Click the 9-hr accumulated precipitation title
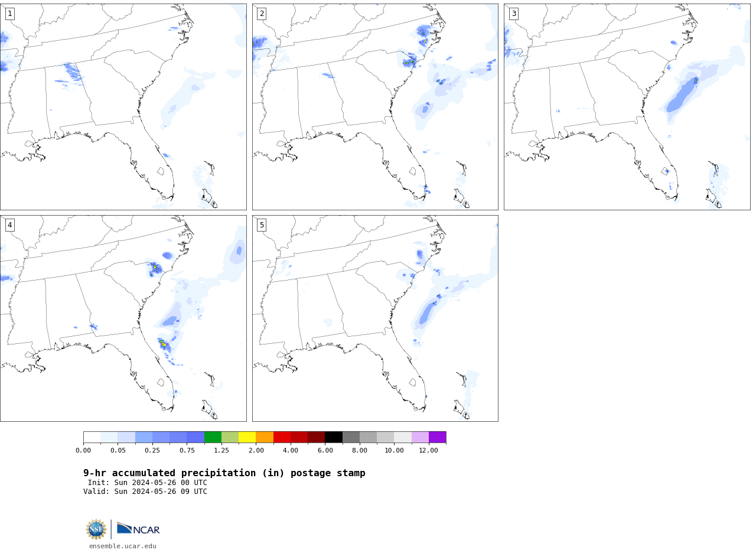756x553 pixels. (x=224, y=473)
